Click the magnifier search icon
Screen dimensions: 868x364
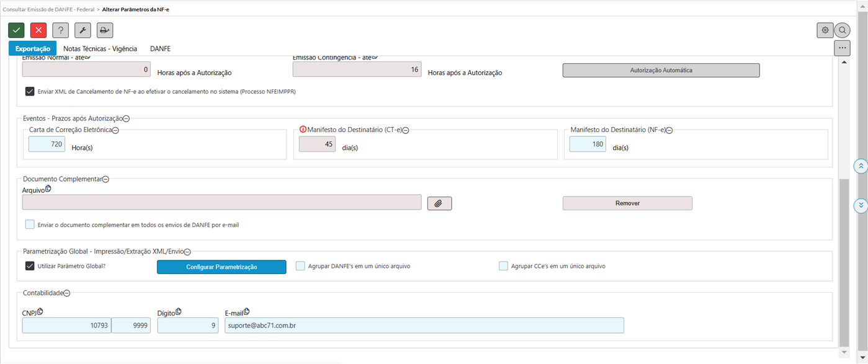(x=842, y=30)
